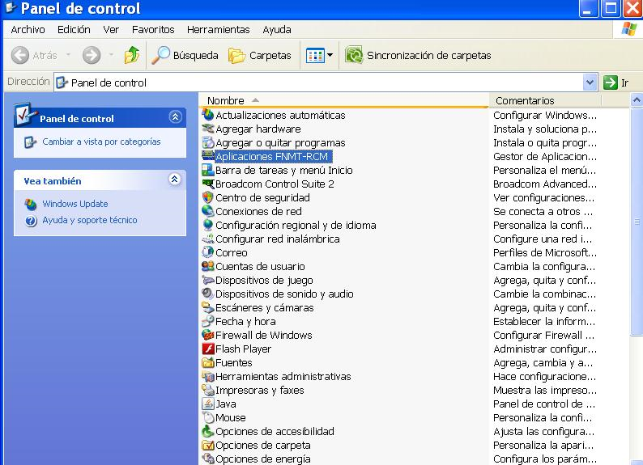Click the Atrás back button
This screenshot has height=465, width=643.
(x=34, y=55)
